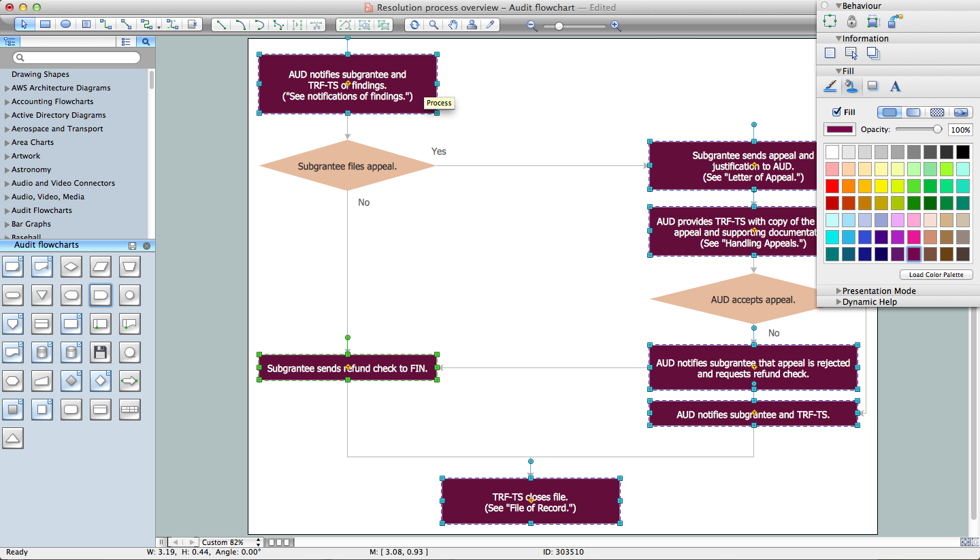This screenshot has width=980, height=560.
Task: Open the text format tab with letter A
Action: (x=896, y=86)
